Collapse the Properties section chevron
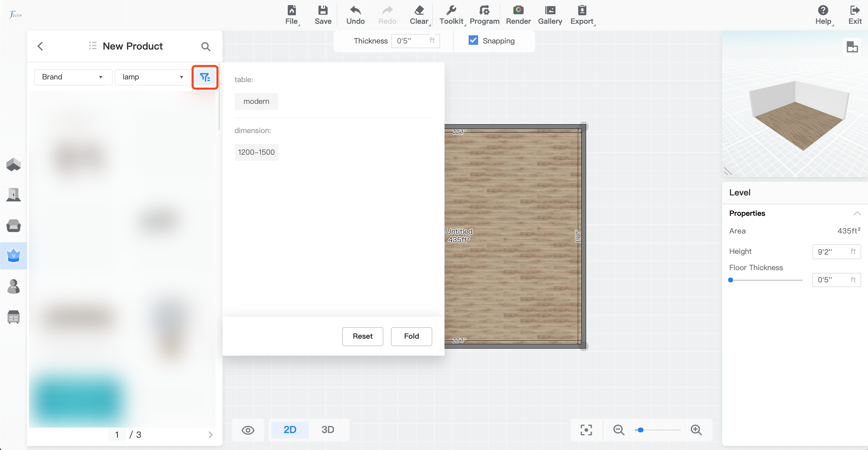The height and width of the screenshot is (450, 868). 857,213
